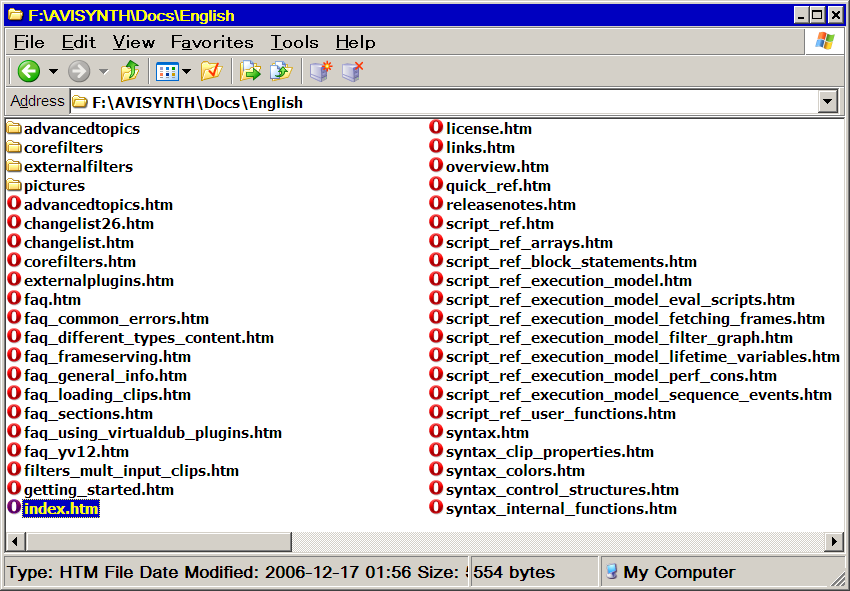The image size is (850, 591).
Task: Select the corefilters folder icon
Action: coord(14,147)
